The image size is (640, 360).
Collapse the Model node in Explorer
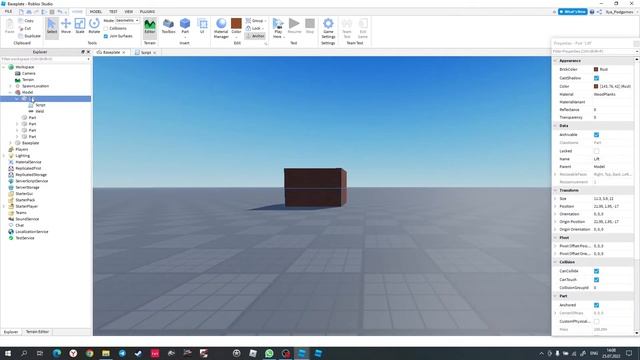pos(11,92)
